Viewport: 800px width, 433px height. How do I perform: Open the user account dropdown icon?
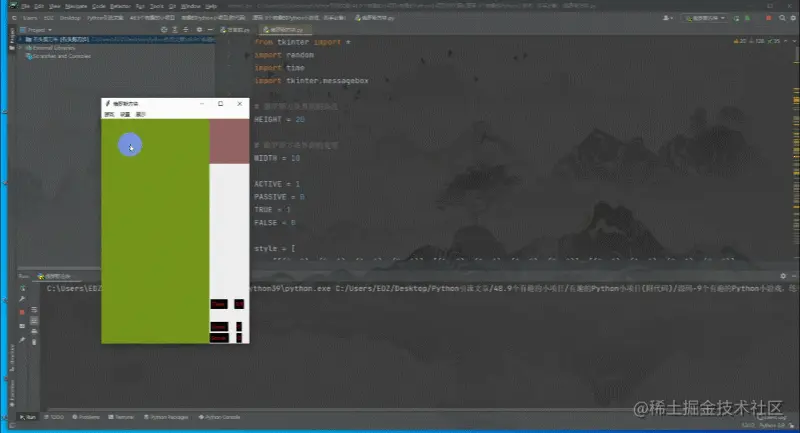point(667,18)
